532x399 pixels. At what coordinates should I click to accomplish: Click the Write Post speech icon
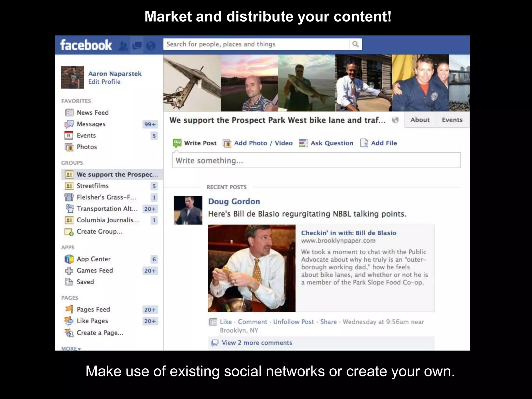(x=177, y=143)
